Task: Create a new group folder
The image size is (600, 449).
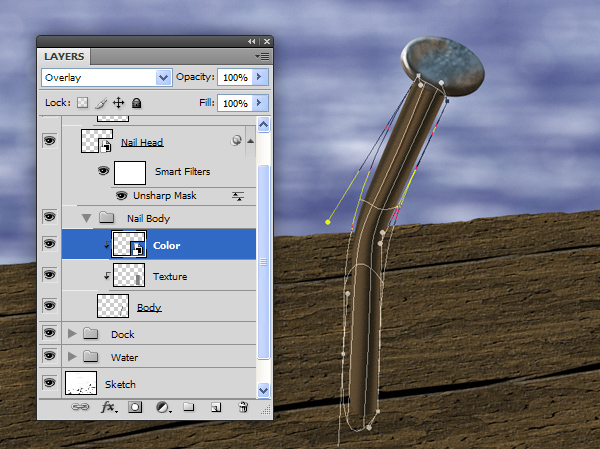Action: click(188, 407)
